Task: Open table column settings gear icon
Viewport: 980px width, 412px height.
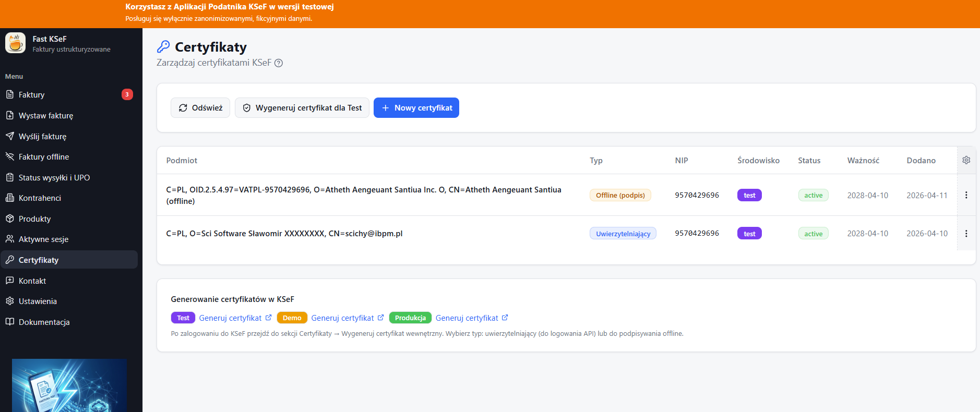Action: coord(966,160)
